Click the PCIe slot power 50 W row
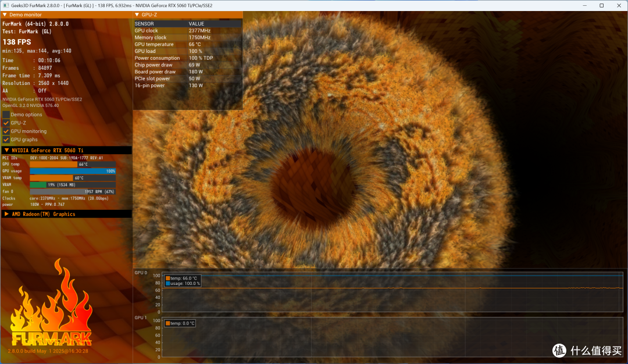Image resolution: width=628 pixels, height=364 pixels. (x=188, y=78)
